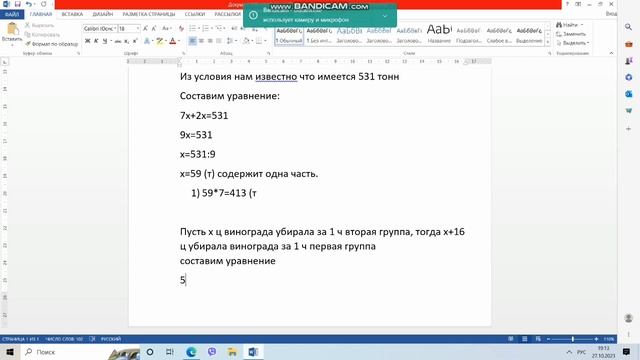Undo the last action
640x360 pixels.
click(x=29, y=4)
